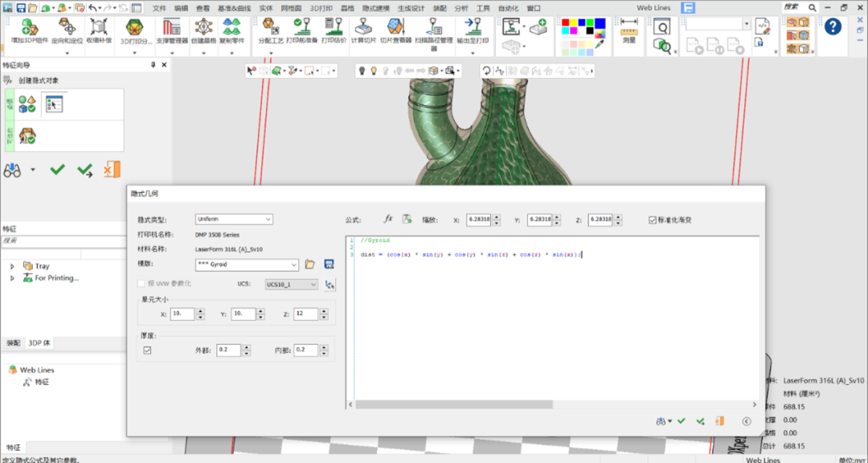Click the 内部 thickness input field

306,350
